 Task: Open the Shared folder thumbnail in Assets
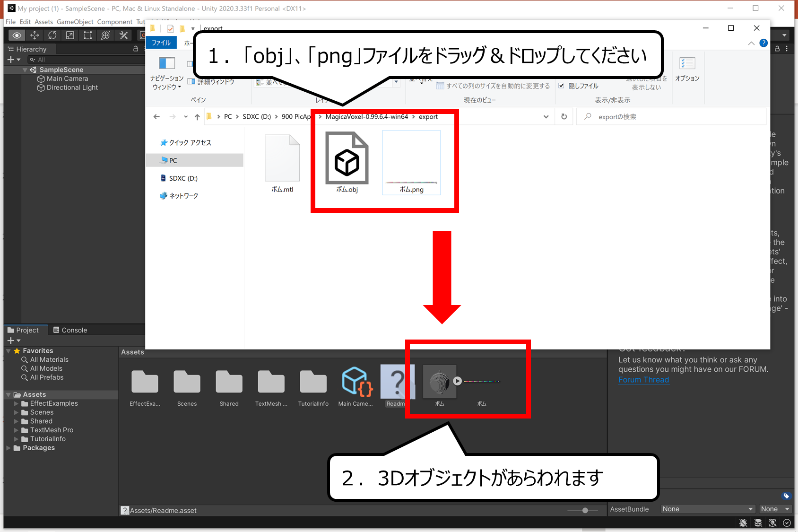[229, 382]
